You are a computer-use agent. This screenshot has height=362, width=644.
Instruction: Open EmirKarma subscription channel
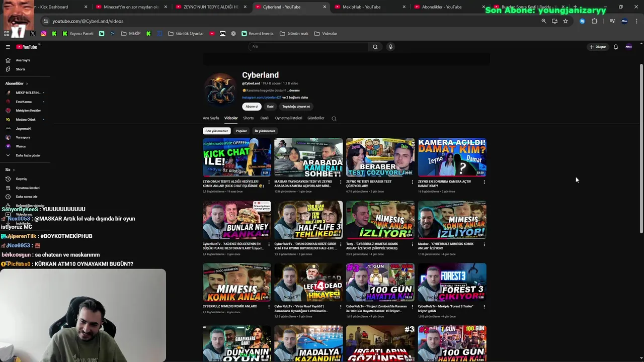(24, 102)
